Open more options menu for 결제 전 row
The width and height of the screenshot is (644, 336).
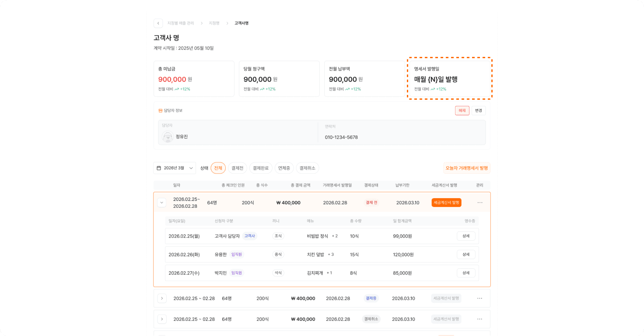pos(480,203)
